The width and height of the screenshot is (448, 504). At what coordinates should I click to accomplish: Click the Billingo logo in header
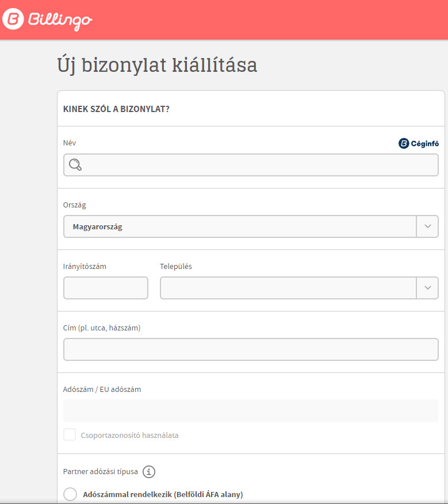coord(47,20)
